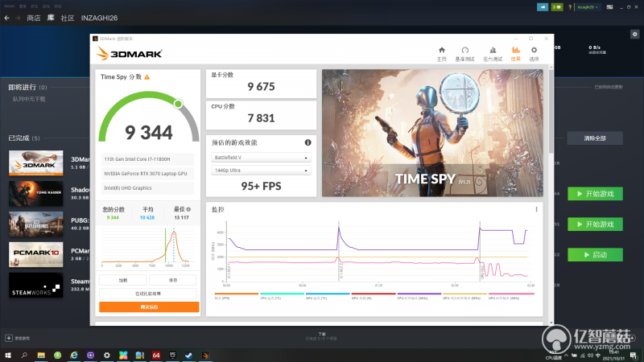Open 3DMark thumbnail in completed downloads

pyautogui.click(x=36, y=163)
